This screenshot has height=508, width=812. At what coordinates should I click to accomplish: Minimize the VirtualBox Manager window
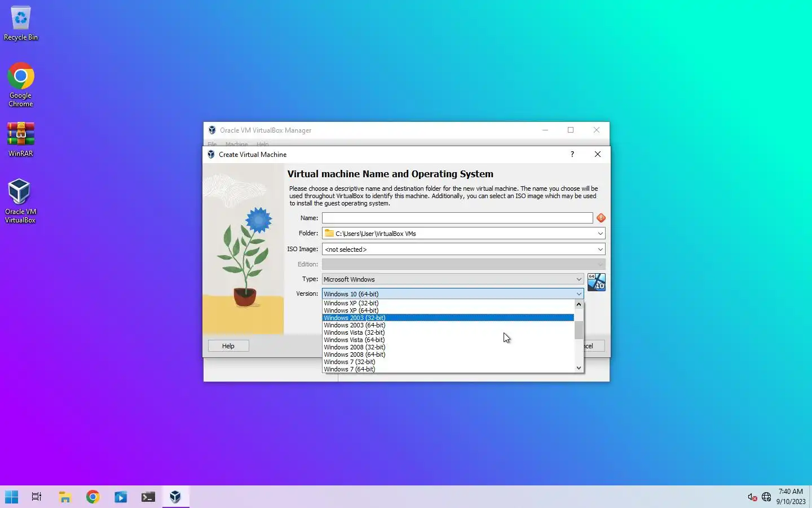(545, 130)
